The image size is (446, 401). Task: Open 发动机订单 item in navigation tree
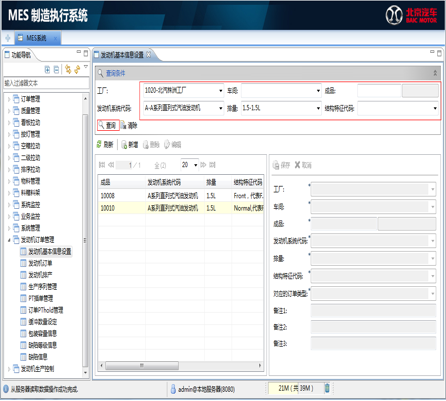click(x=40, y=263)
